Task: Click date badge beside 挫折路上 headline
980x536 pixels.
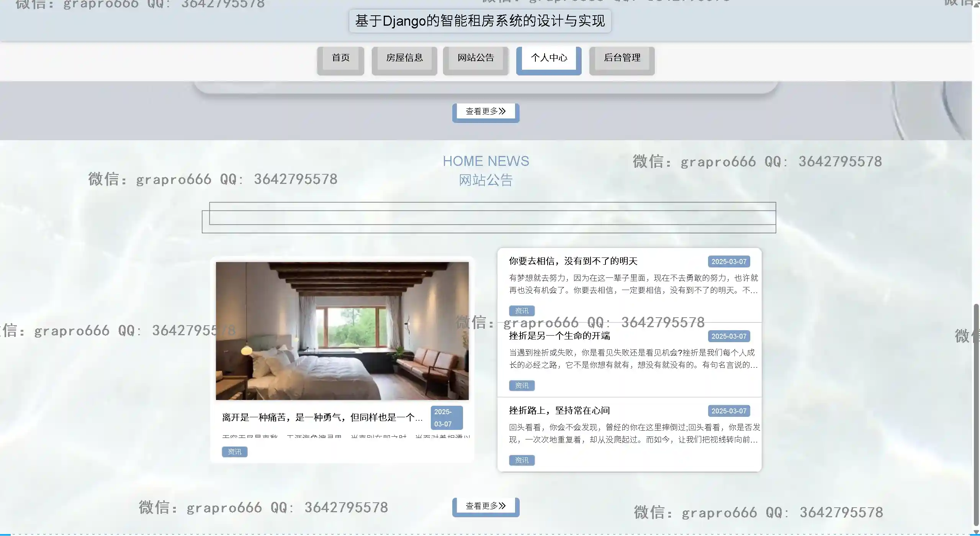Action: pos(728,411)
